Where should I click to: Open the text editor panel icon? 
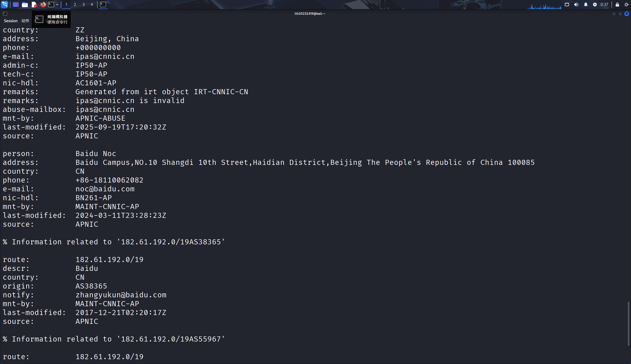pos(34,5)
